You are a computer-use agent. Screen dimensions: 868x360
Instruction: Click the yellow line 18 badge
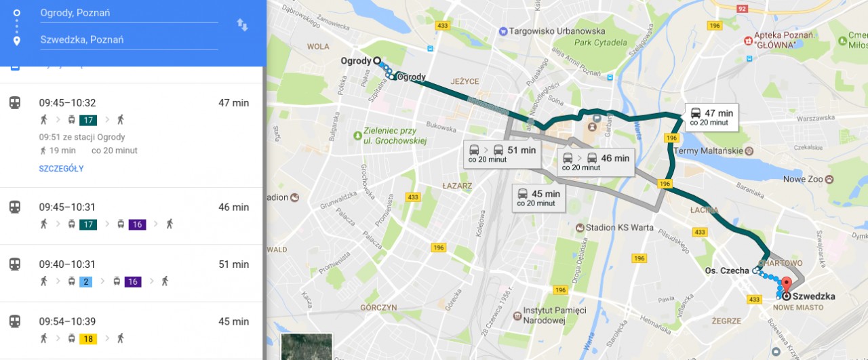pos(88,338)
